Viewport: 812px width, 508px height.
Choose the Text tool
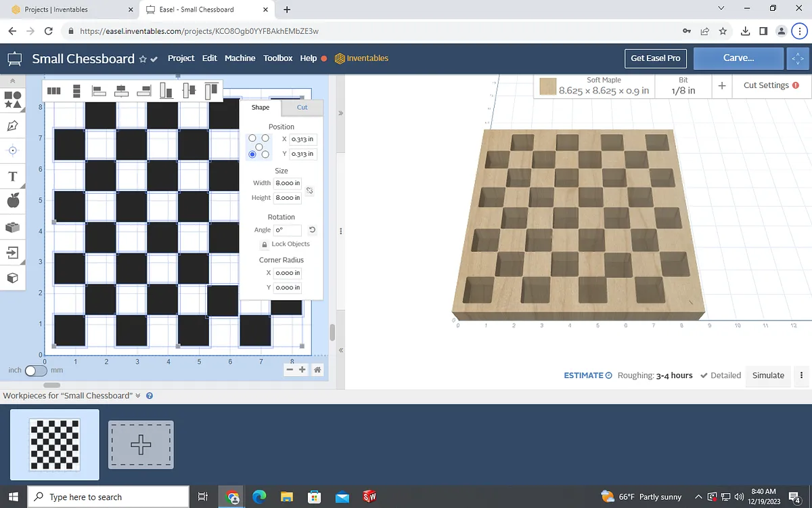pyautogui.click(x=12, y=177)
